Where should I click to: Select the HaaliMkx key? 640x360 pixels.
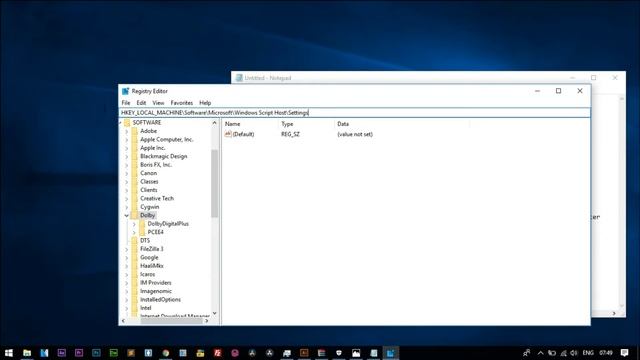[152, 266]
